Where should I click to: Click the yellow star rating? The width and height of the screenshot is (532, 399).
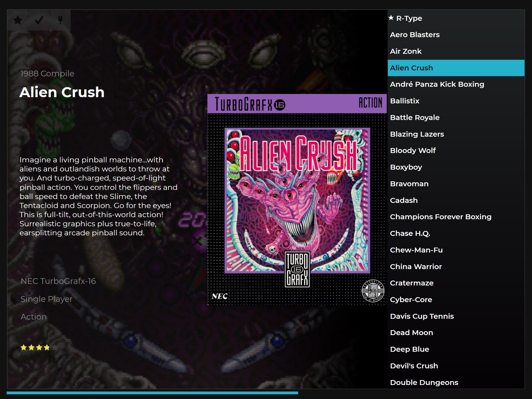[39, 347]
